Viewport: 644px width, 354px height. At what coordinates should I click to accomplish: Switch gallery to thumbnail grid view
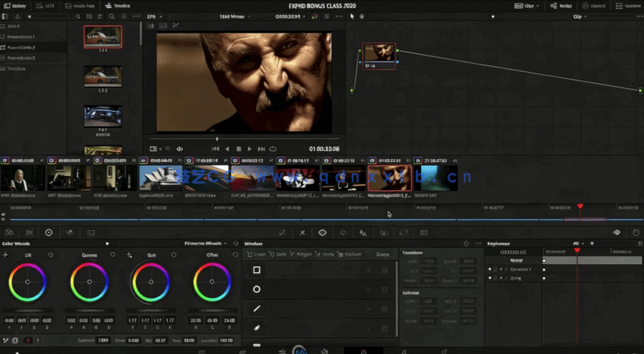pyautogui.click(x=89, y=16)
